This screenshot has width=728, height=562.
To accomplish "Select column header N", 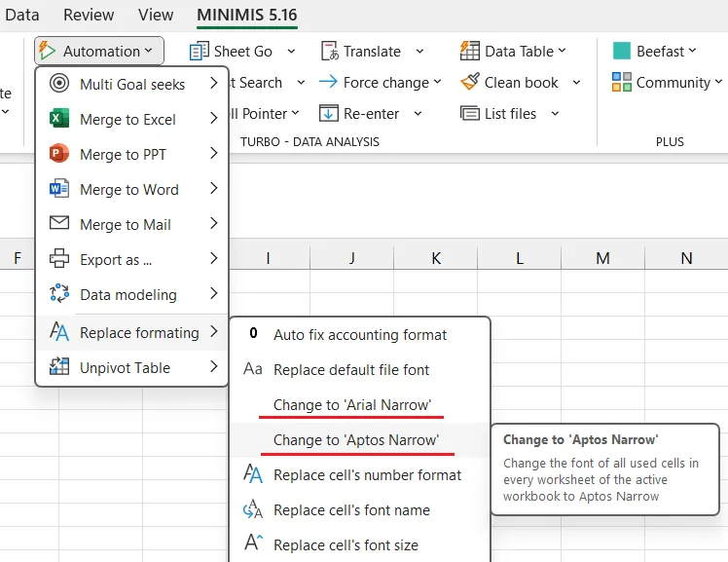I will [x=686, y=258].
